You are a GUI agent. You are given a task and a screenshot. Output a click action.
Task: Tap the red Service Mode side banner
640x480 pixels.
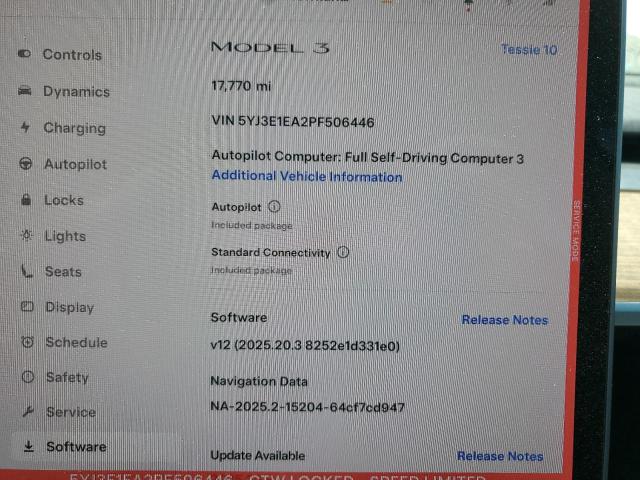pos(576,230)
